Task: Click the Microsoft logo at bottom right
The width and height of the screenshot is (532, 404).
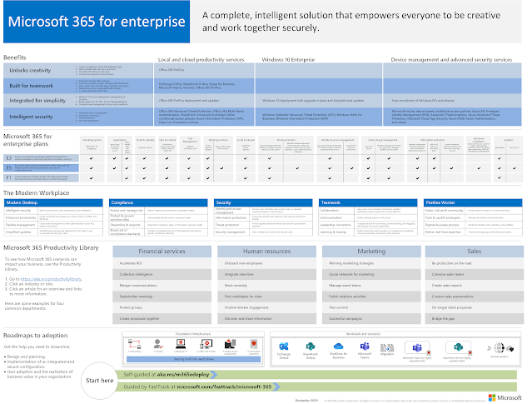Action: pos(505,397)
